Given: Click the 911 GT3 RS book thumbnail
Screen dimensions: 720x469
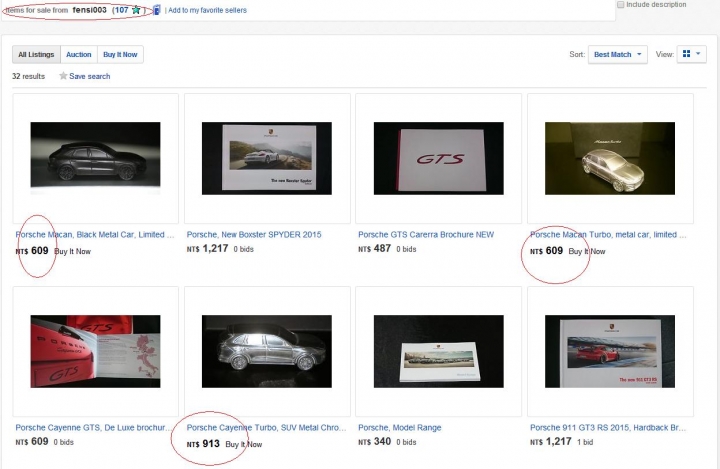Looking at the screenshot, I should coord(610,351).
